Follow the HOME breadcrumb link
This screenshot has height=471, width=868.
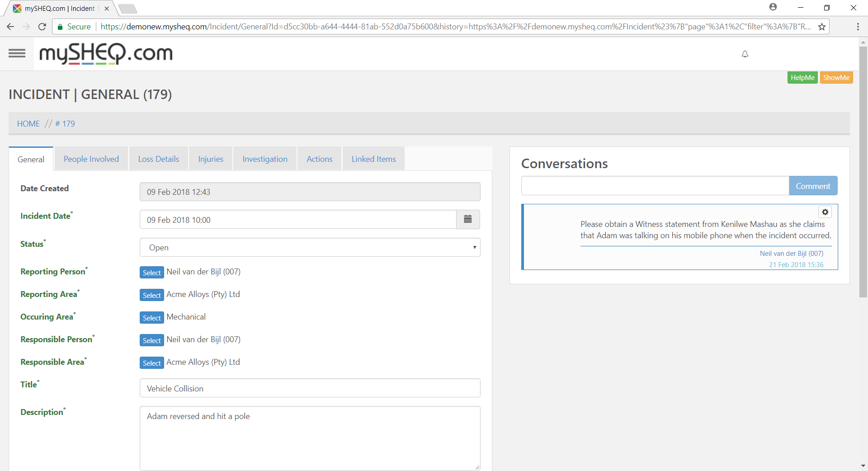point(28,124)
